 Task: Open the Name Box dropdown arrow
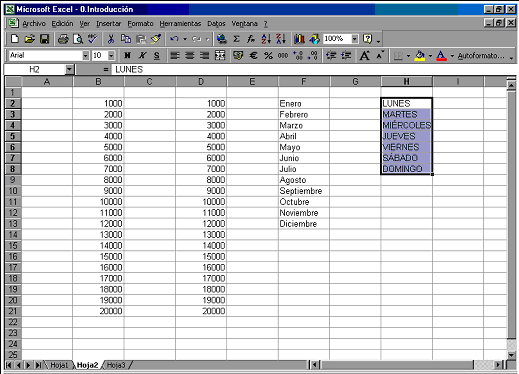(69, 69)
